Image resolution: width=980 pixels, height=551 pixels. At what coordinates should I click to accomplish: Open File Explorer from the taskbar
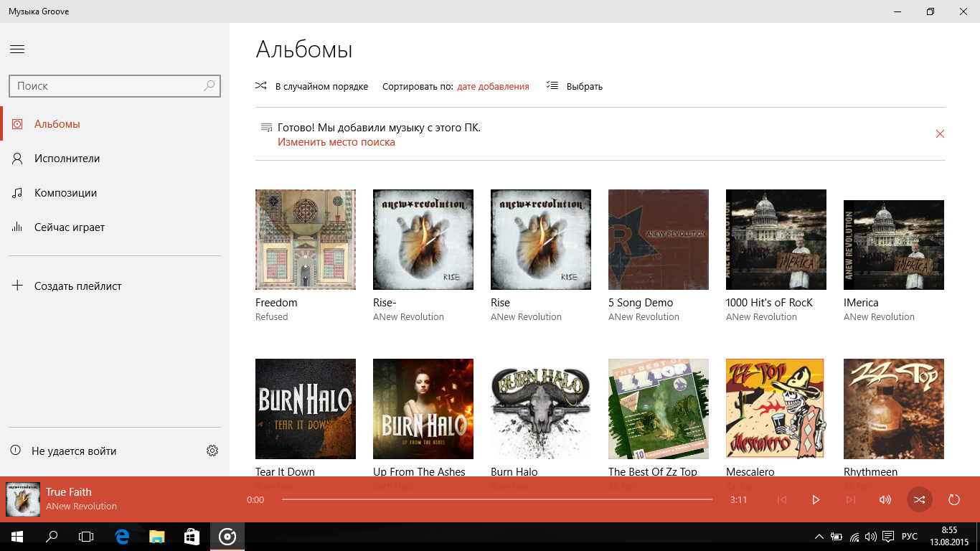coord(157,537)
